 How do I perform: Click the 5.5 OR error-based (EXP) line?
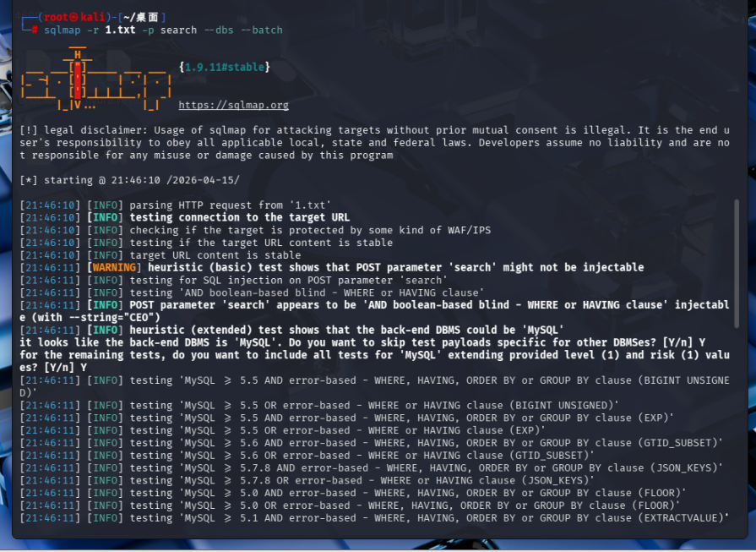point(282,430)
